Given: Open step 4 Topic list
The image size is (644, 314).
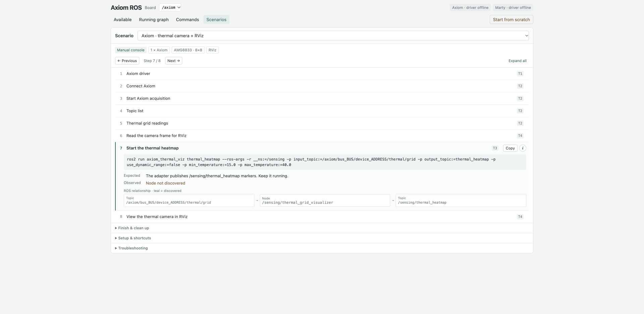Looking at the screenshot, I should pyautogui.click(x=322, y=111).
